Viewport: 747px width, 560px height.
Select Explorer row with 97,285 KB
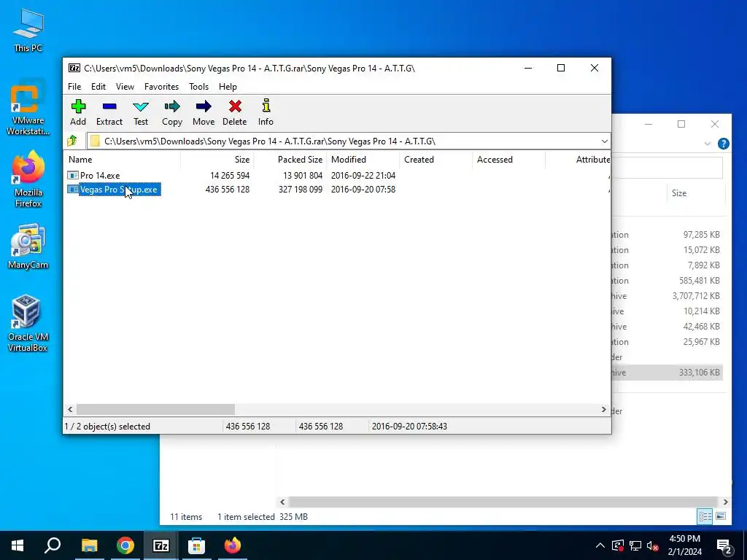[667, 235]
